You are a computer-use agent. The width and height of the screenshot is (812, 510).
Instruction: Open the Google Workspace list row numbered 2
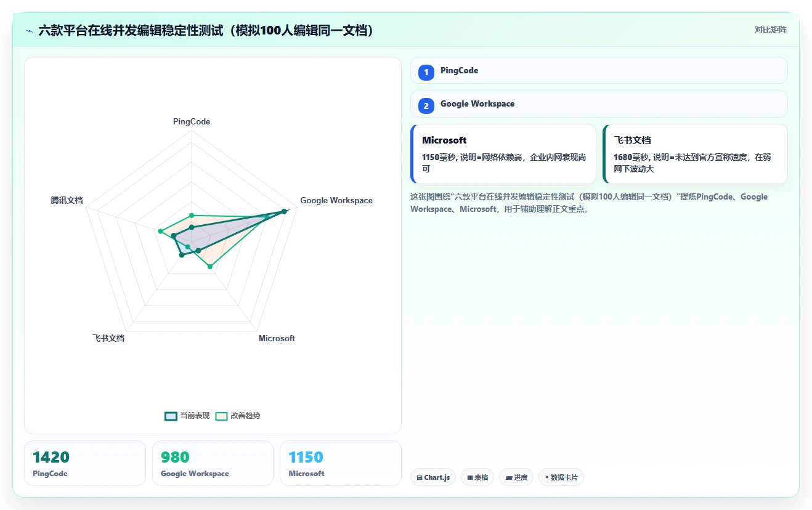pyautogui.click(x=599, y=103)
